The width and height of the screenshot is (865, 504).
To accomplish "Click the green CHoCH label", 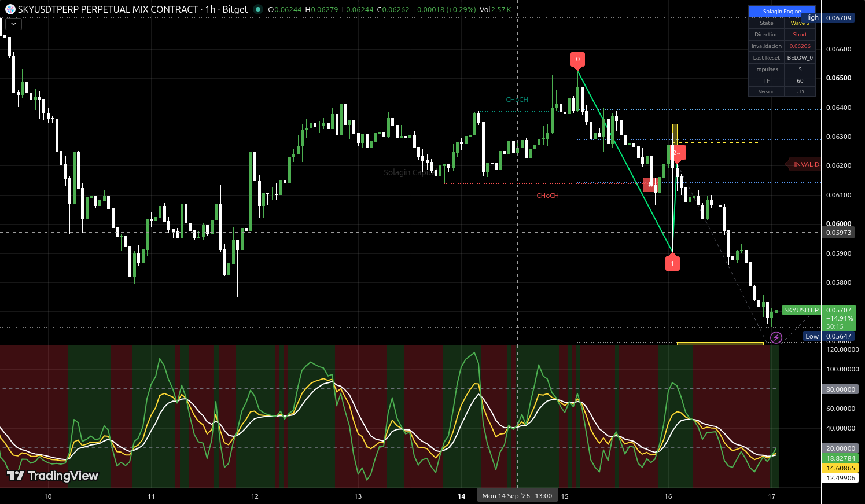I will click(517, 100).
